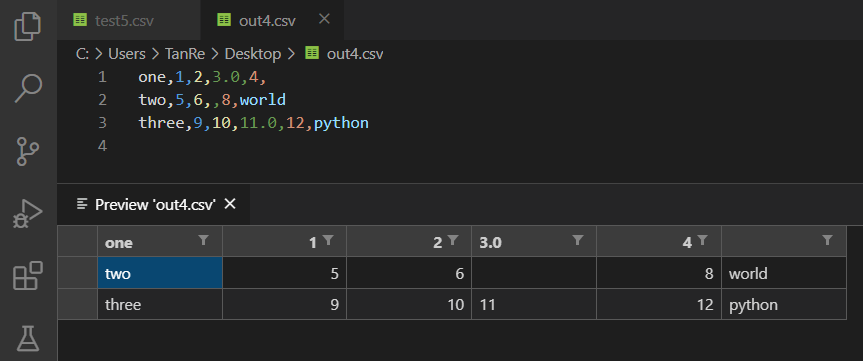This screenshot has height=361, width=863.
Task: Open filter for the last unnamed column
Action: click(827, 240)
